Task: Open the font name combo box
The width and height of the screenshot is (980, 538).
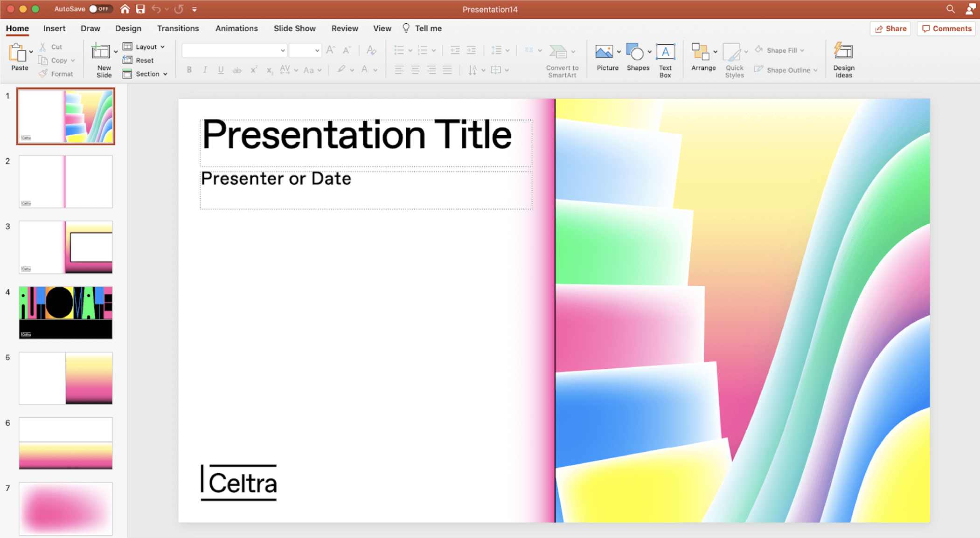Action: (x=234, y=50)
